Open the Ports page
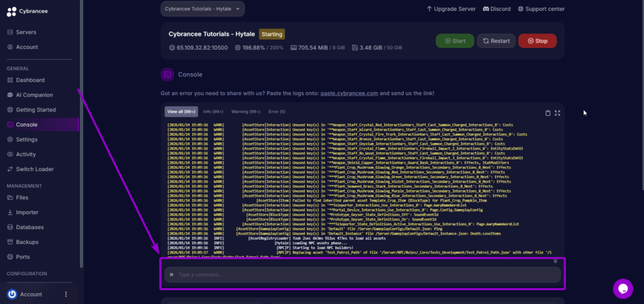Image resolution: width=644 pixels, height=304 pixels. [x=23, y=257]
